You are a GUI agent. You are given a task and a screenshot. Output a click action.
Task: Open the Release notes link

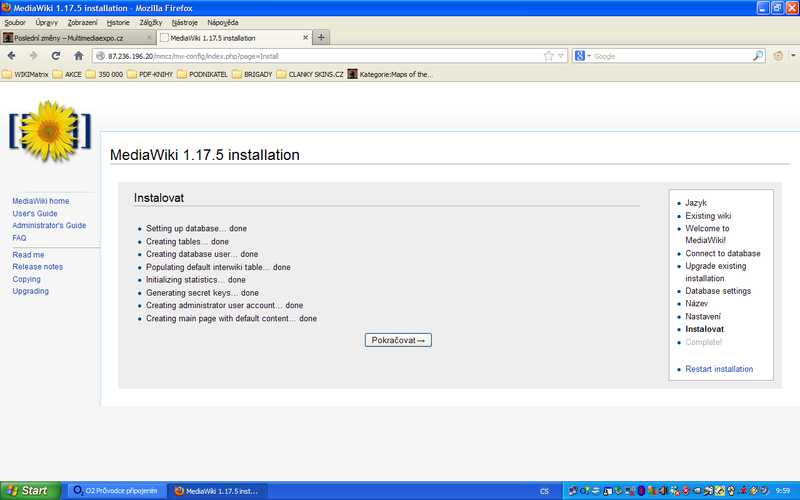click(x=38, y=267)
